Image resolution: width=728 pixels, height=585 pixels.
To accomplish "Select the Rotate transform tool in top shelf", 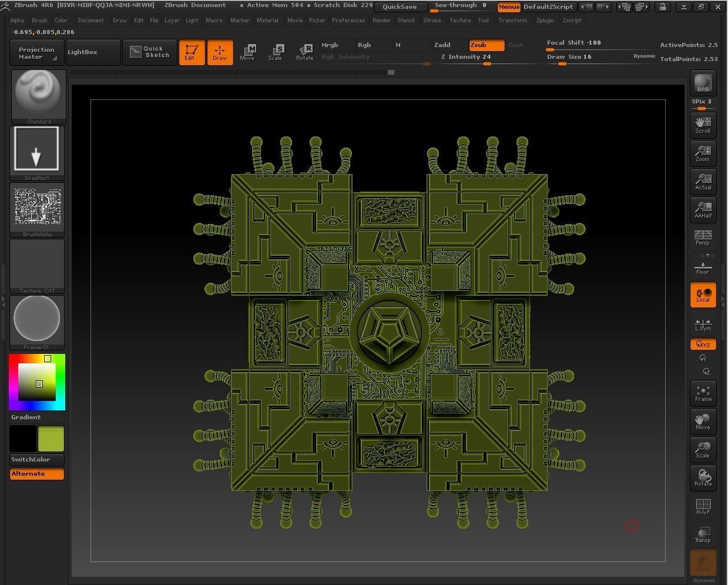I will pyautogui.click(x=304, y=52).
